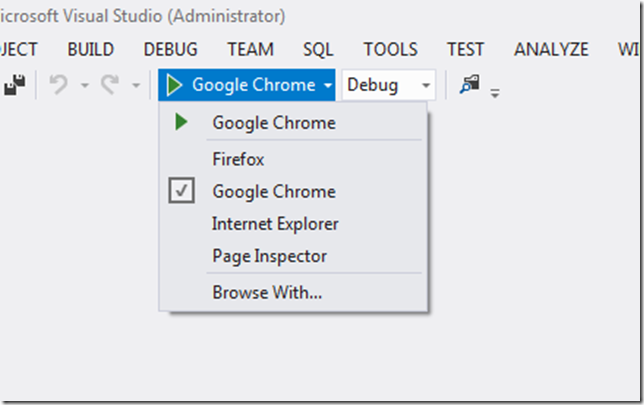Select Firefox as the debug browser
Screen dimensions: 644x405
238,159
